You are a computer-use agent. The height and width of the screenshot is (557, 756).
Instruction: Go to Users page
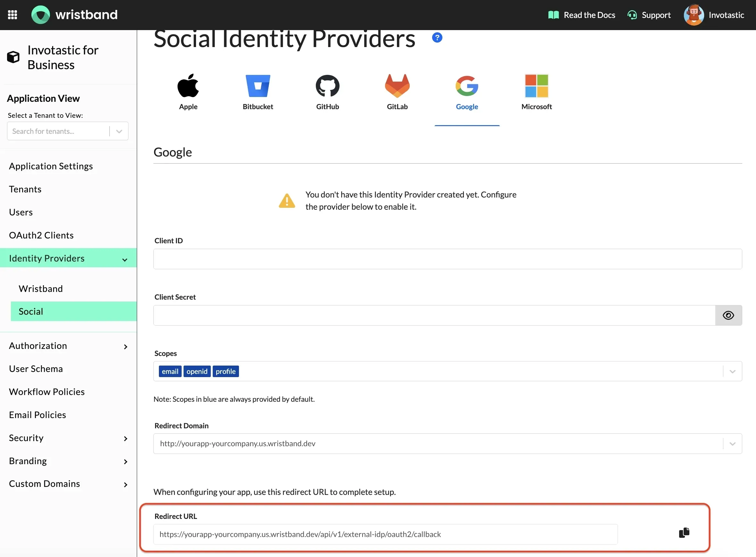[x=21, y=212]
